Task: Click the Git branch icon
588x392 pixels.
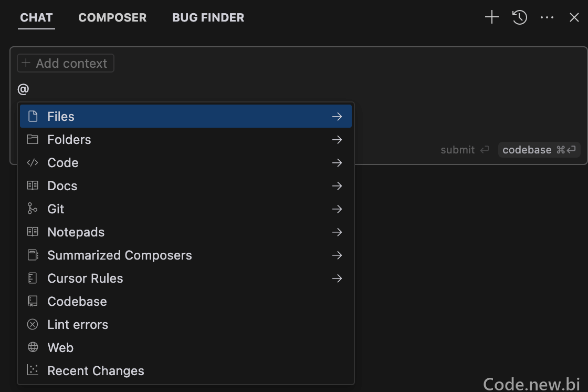Action: [x=33, y=209]
